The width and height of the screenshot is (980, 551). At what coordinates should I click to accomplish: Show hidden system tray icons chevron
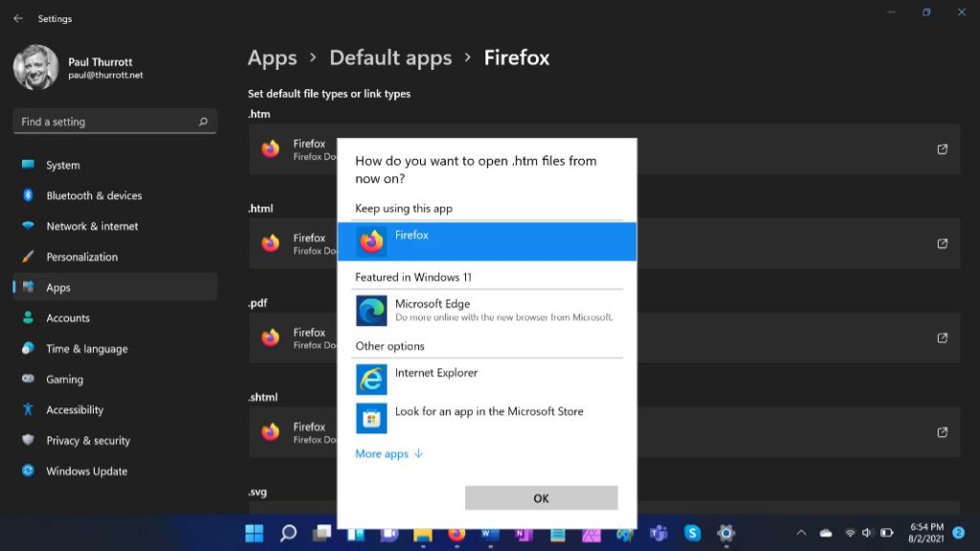[x=801, y=533]
